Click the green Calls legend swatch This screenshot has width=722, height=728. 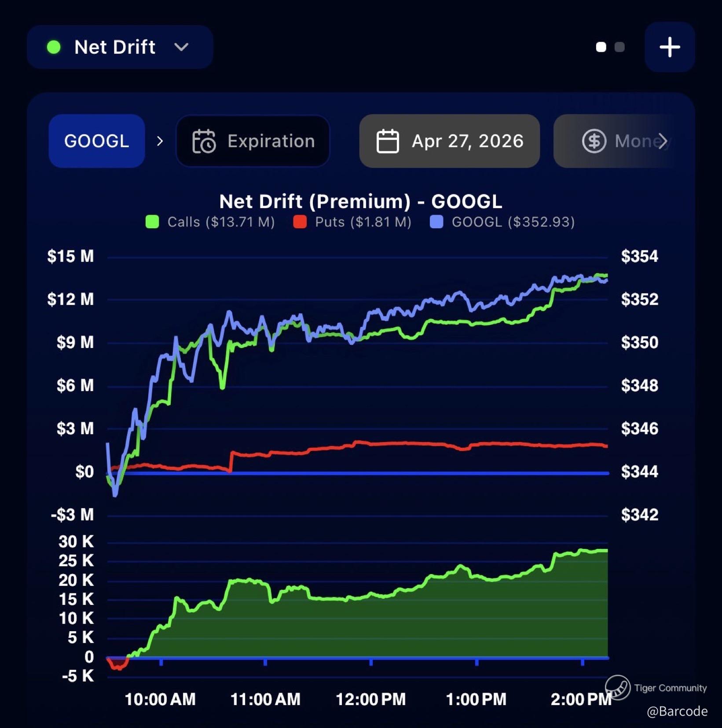tap(152, 222)
